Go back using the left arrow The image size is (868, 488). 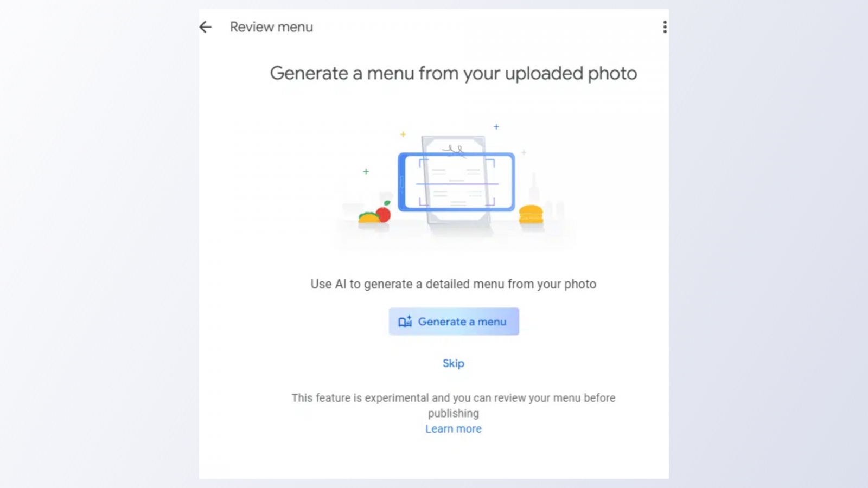205,27
